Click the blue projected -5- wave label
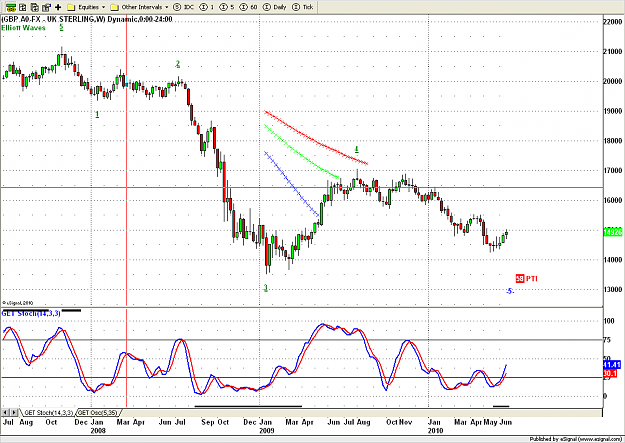 point(510,291)
